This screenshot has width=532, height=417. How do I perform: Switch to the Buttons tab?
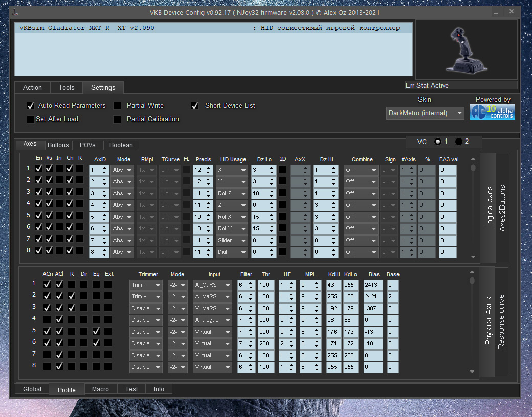[58, 145]
